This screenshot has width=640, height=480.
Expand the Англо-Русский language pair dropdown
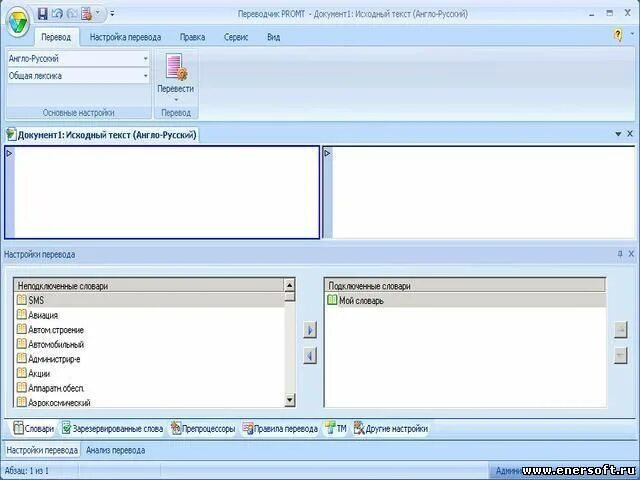pos(145,59)
